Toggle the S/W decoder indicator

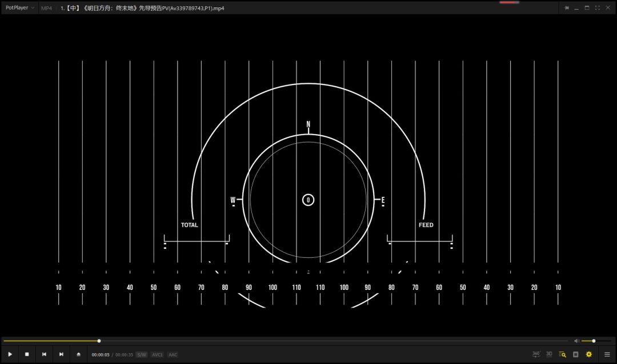click(x=141, y=354)
